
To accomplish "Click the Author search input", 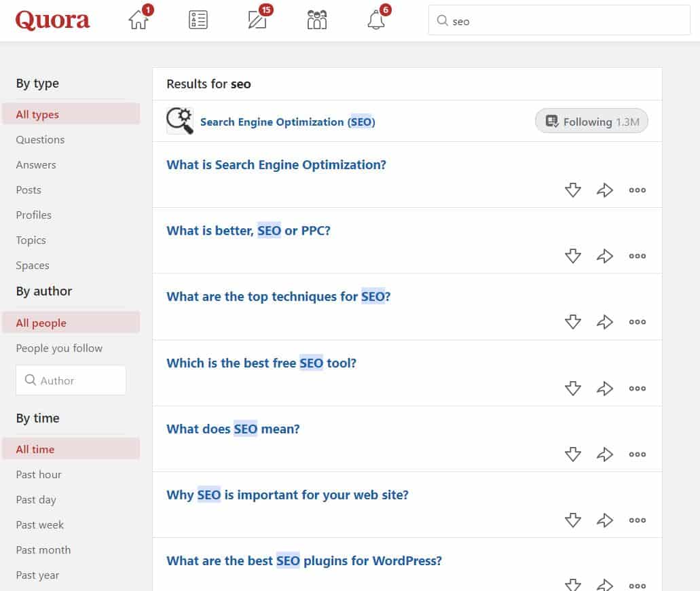I will (x=71, y=380).
